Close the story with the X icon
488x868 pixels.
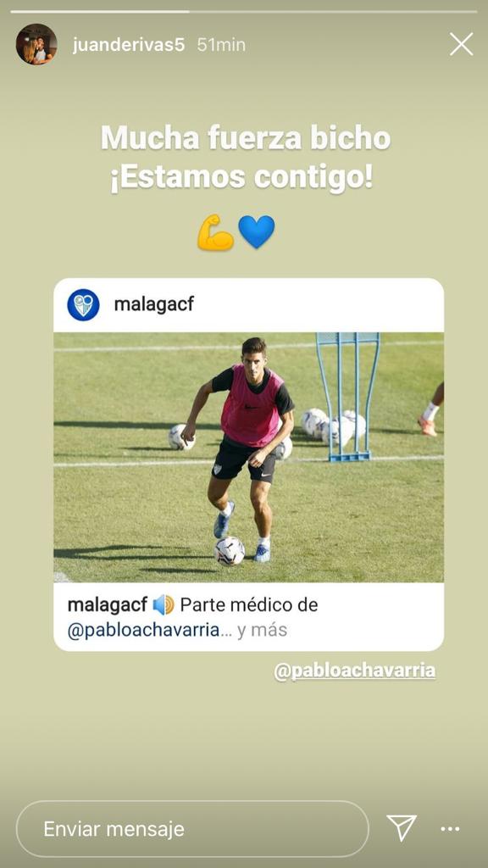461,44
